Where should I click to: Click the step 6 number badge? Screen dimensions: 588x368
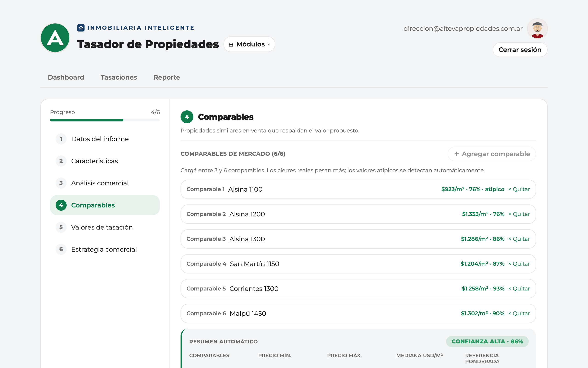click(61, 249)
